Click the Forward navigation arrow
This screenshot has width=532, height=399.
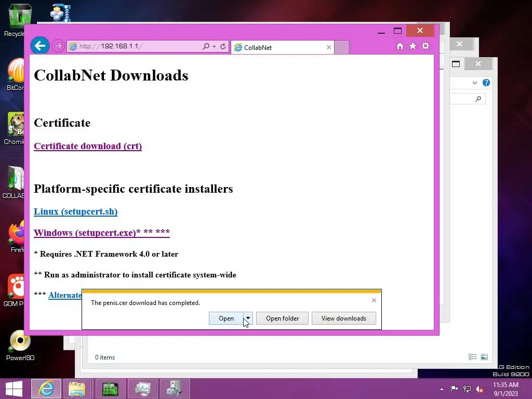58,46
